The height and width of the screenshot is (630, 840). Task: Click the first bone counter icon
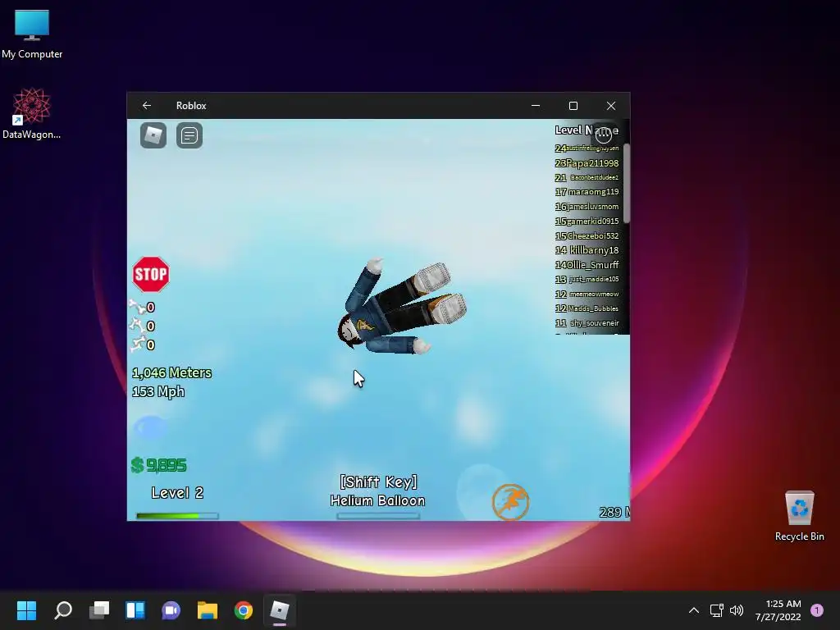point(137,307)
